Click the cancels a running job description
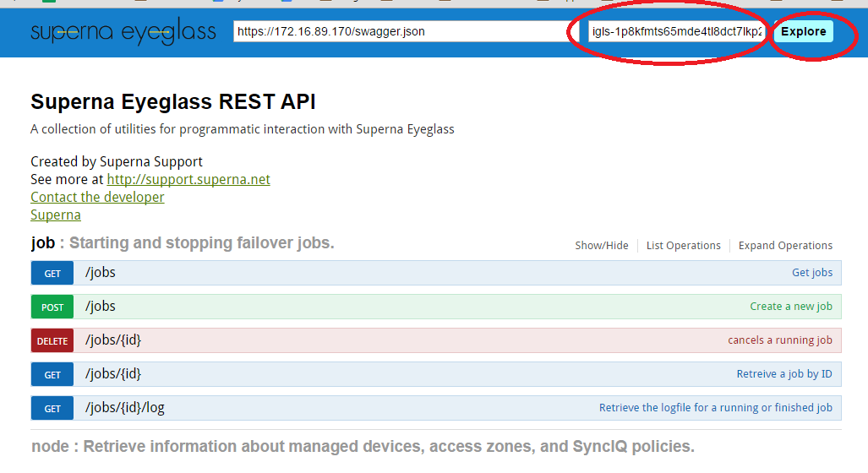868x473 pixels. (780, 340)
